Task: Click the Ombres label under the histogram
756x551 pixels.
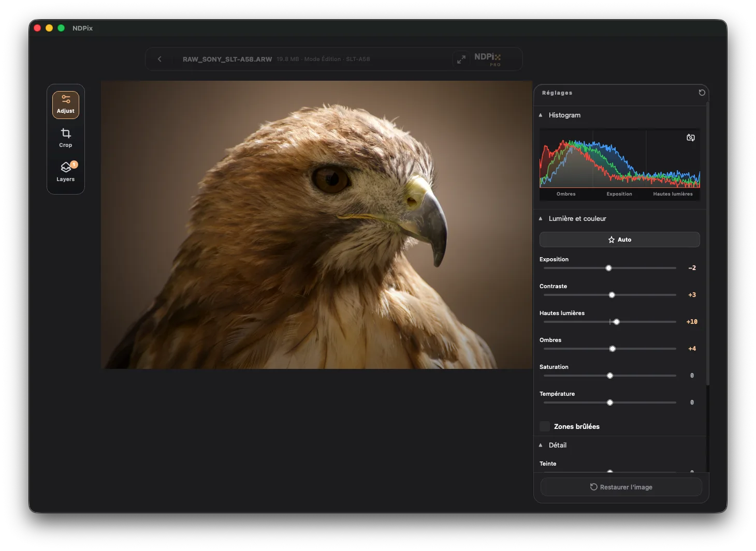Action: point(566,194)
